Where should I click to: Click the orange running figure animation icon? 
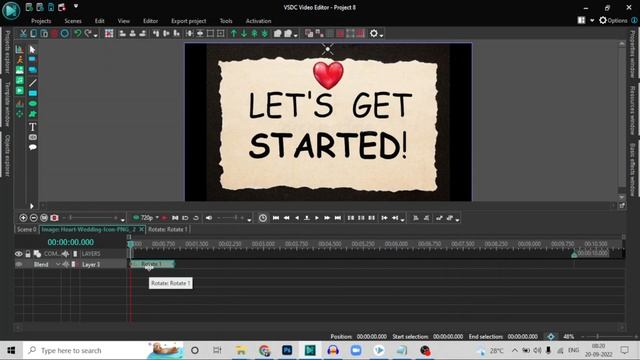tap(20, 60)
